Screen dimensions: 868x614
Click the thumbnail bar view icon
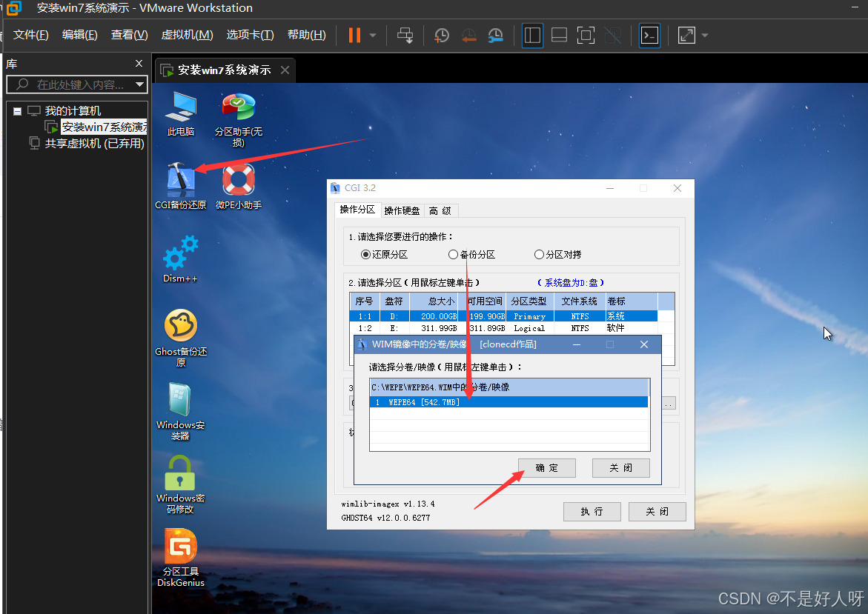click(x=559, y=36)
